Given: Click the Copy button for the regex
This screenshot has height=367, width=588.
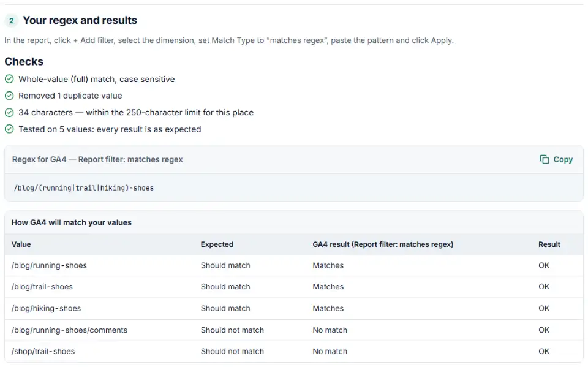Looking at the screenshot, I should pos(556,159).
